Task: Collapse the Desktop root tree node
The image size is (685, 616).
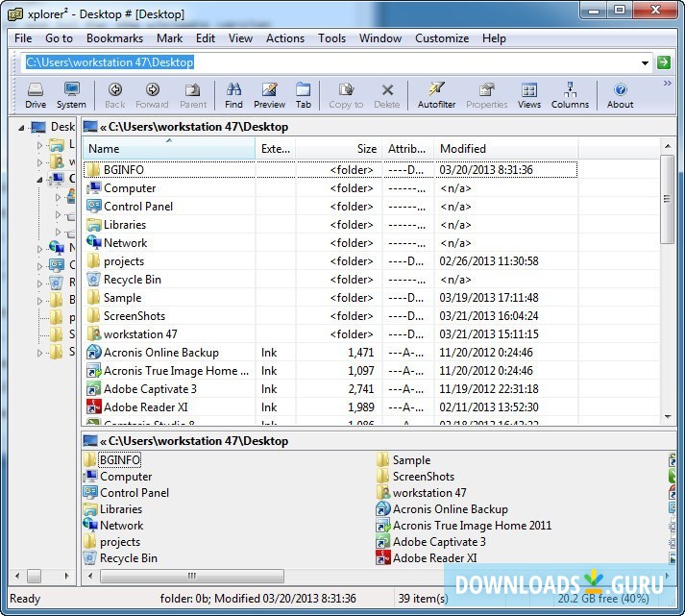Action: pos(21,128)
